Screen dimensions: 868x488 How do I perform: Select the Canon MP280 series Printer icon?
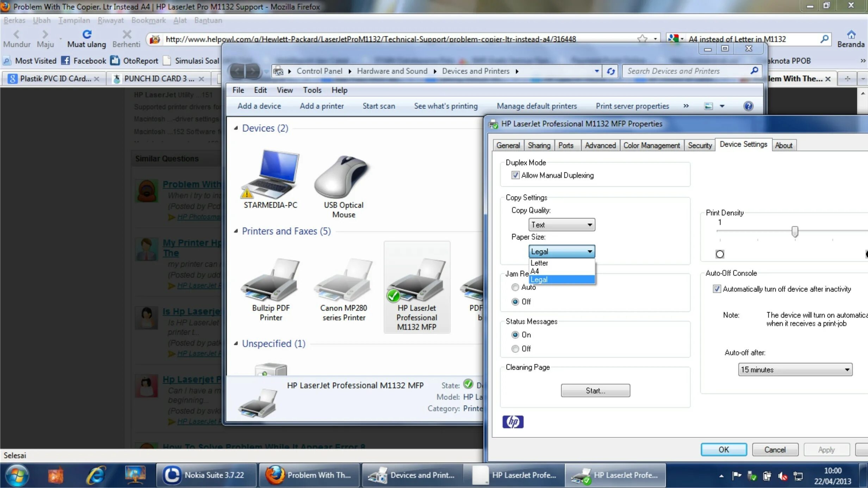click(343, 281)
